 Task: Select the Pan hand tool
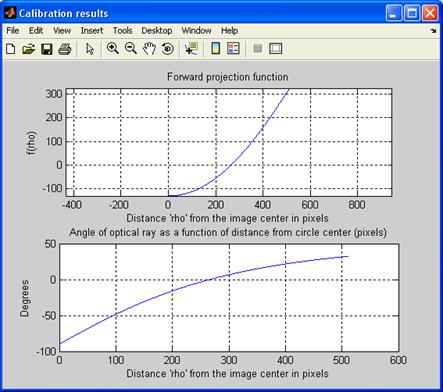tap(149, 49)
